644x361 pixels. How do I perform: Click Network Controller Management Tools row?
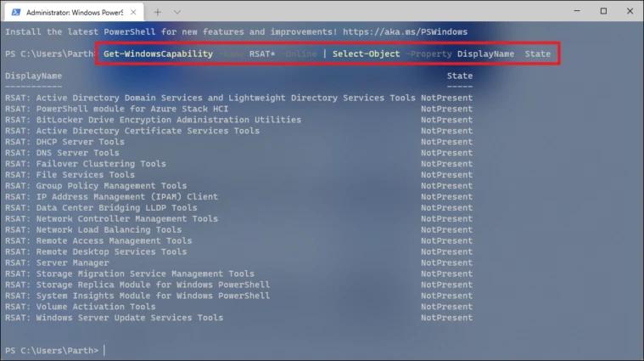coord(239,219)
